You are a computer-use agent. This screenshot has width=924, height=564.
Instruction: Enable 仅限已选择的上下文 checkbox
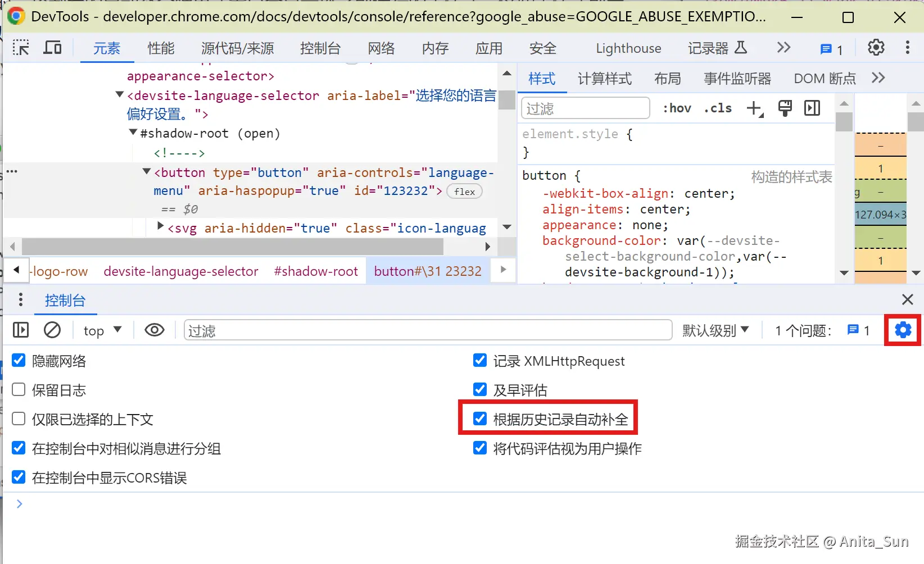19,419
